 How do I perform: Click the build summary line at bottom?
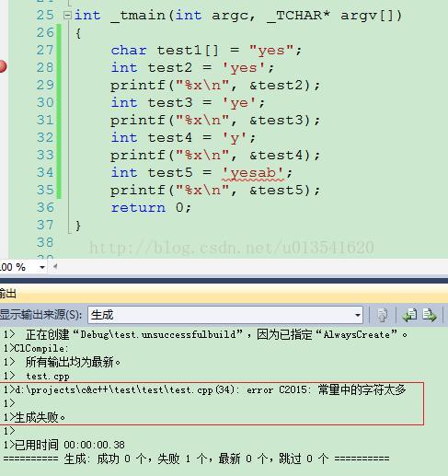196,459
